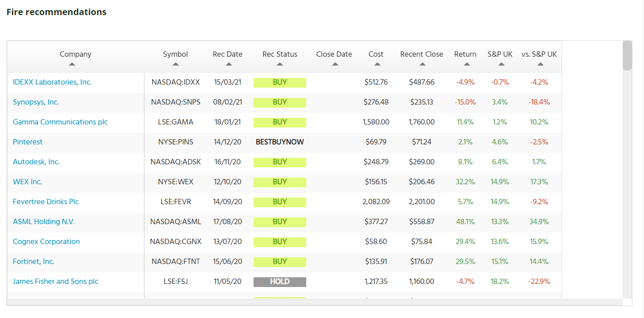Click BUY status for Fortinet

(x=280, y=262)
